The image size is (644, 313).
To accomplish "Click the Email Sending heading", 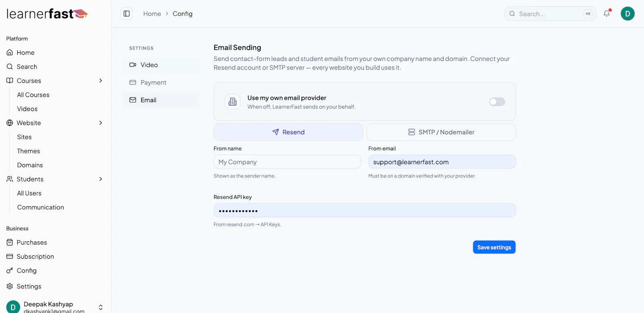I will [237, 47].
